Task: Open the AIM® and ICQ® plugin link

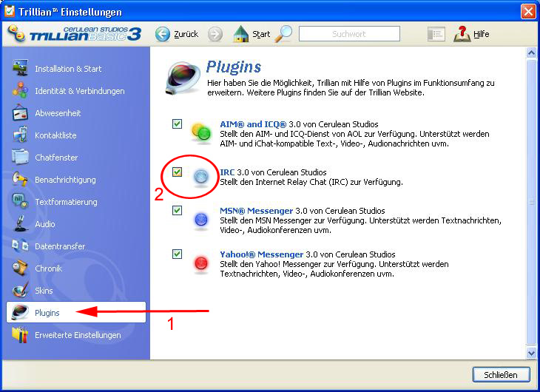Action: [253, 124]
